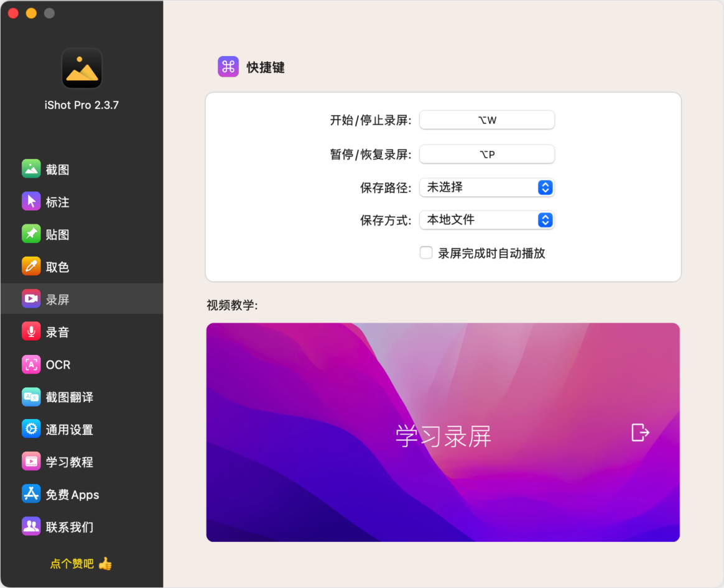
Task: Open the 保存方式 dropdown showing 本地文件
Action: tap(486, 219)
